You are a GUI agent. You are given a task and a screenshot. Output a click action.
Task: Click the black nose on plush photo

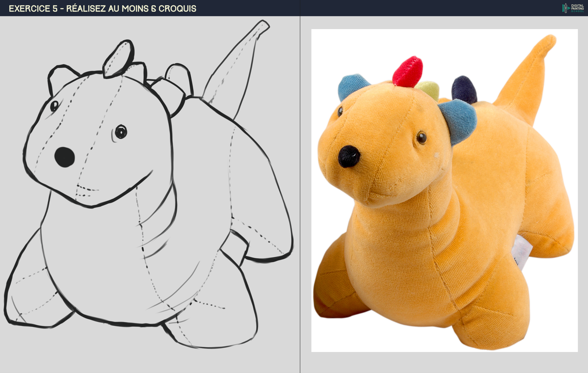coord(349,156)
